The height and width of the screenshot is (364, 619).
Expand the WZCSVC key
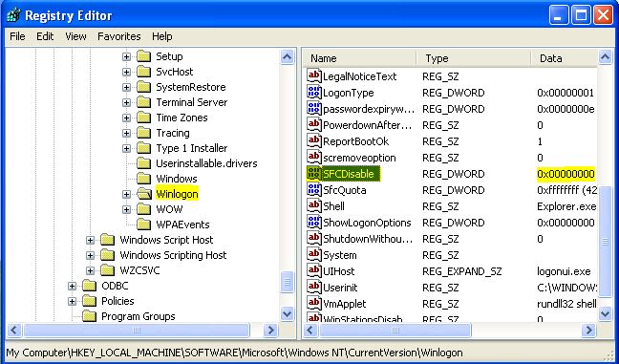(x=91, y=270)
